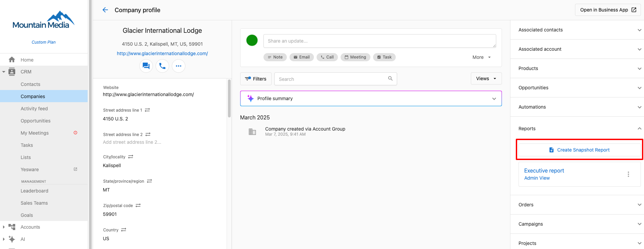Click the My Meetings red alert icon

point(75,133)
